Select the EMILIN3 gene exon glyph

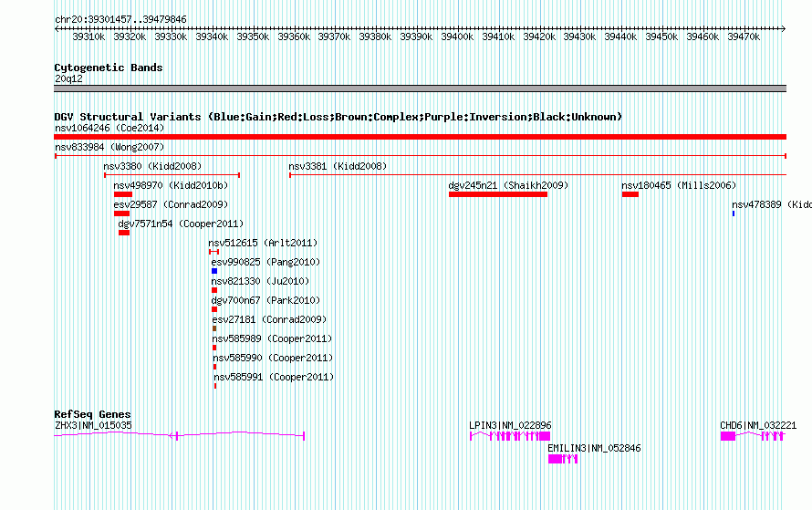point(563,459)
